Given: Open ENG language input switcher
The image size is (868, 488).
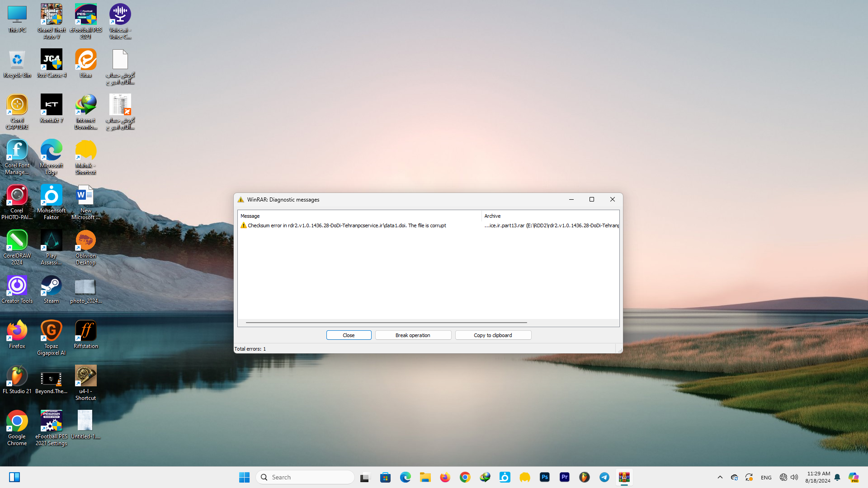Looking at the screenshot, I should point(766,478).
